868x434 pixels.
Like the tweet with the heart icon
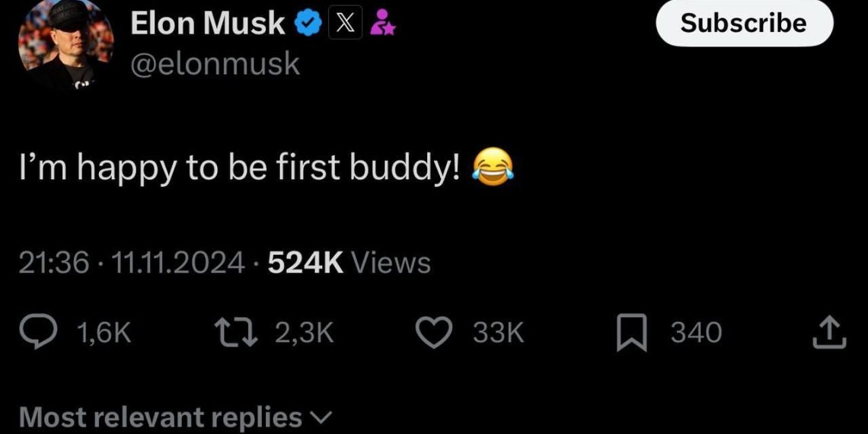tap(435, 333)
